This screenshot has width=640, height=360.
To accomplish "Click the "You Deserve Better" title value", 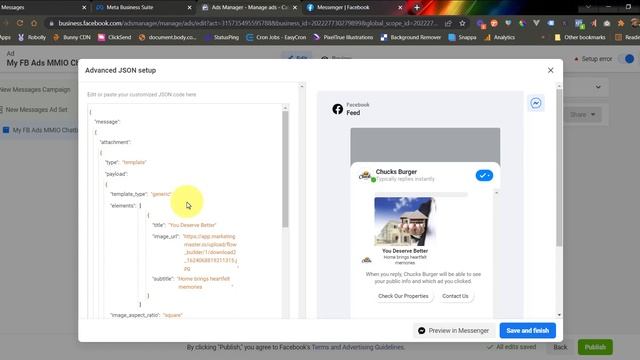I will click(x=192, y=225).
